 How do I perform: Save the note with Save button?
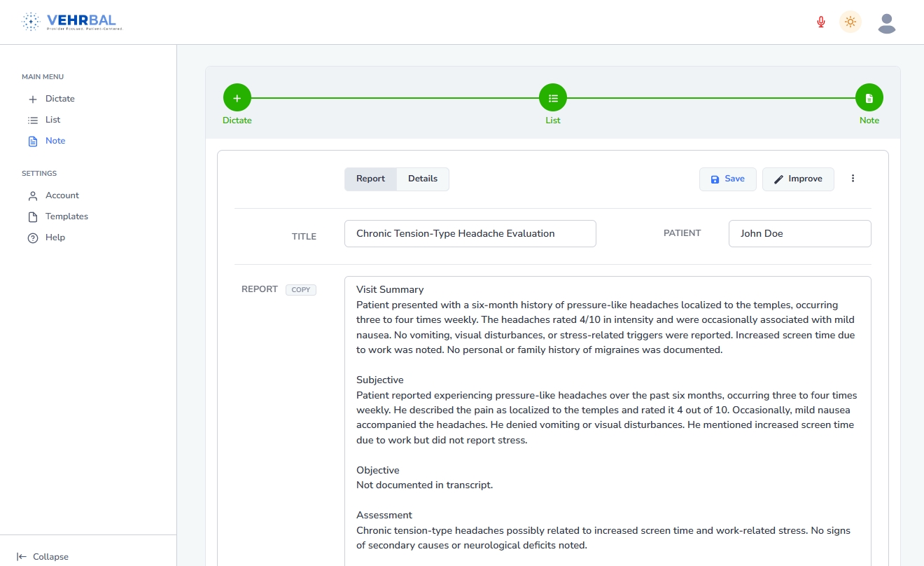[727, 179]
